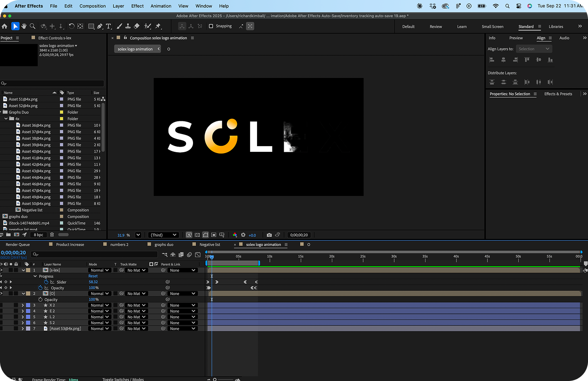588x381 pixels.
Task: Select the Brush tool
Action: [120, 26]
